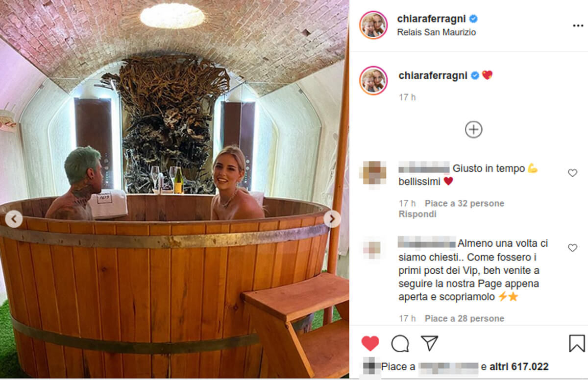Click the red heart like icon
This screenshot has height=380, width=588.
click(x=370, y=343)
